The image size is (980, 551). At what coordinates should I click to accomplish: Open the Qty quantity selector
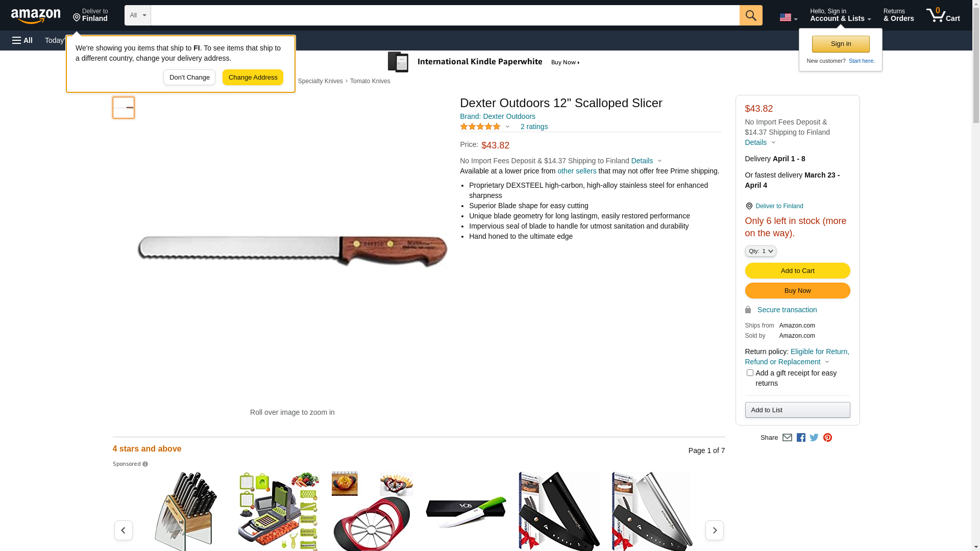tap(760, 251)
